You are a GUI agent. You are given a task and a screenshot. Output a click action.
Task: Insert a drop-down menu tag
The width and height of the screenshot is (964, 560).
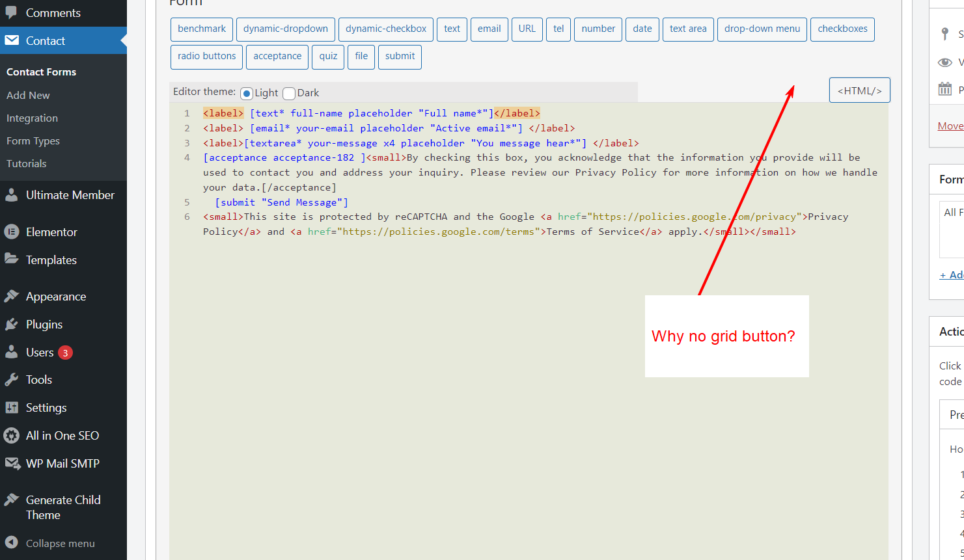(762, 29)
